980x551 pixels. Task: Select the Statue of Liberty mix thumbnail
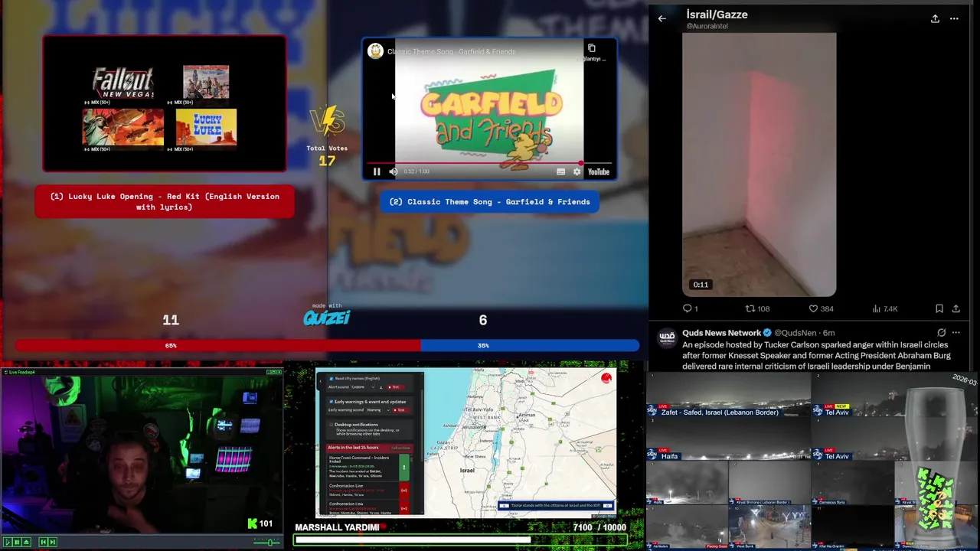click(x=123, y=129)
